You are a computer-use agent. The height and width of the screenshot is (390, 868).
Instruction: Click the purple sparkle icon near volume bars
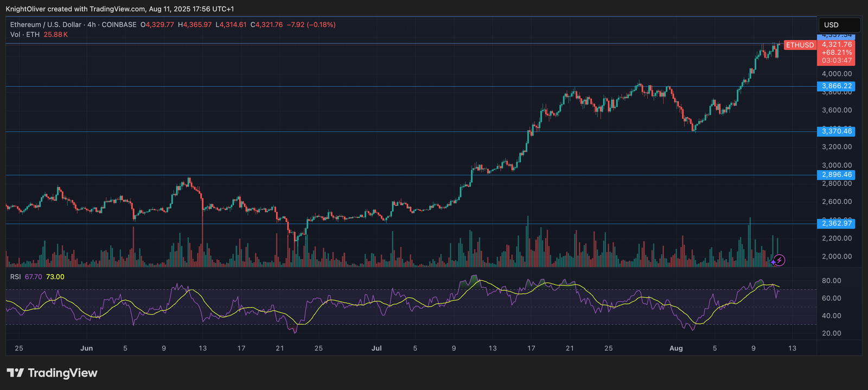tap(773, 262)
